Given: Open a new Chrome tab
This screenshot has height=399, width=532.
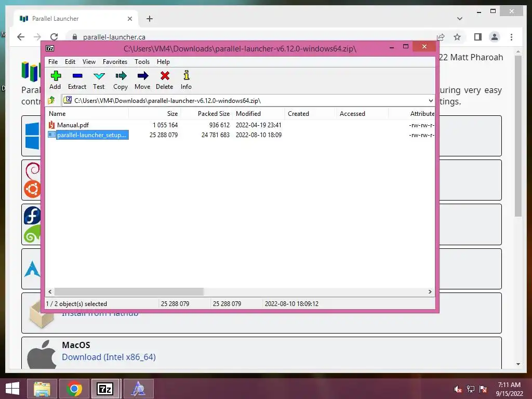Looking at the screenshot, I should [150, 19].
